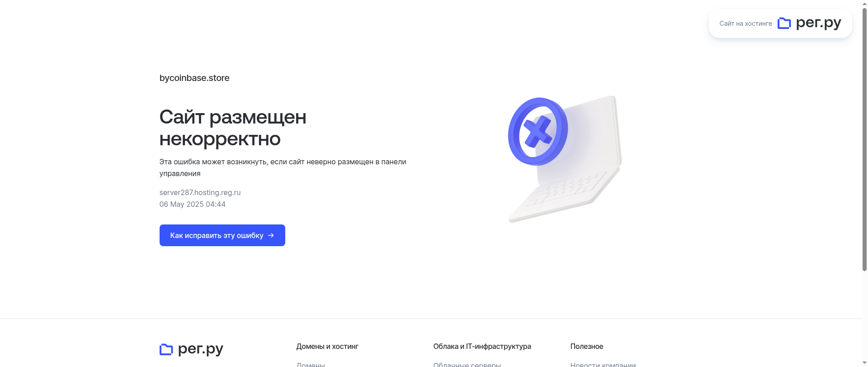Image resolution: width=868 pixels, height=367 pixels.
Task: Click the footer рег.ру folder icon
Action: tap(166, 349)
